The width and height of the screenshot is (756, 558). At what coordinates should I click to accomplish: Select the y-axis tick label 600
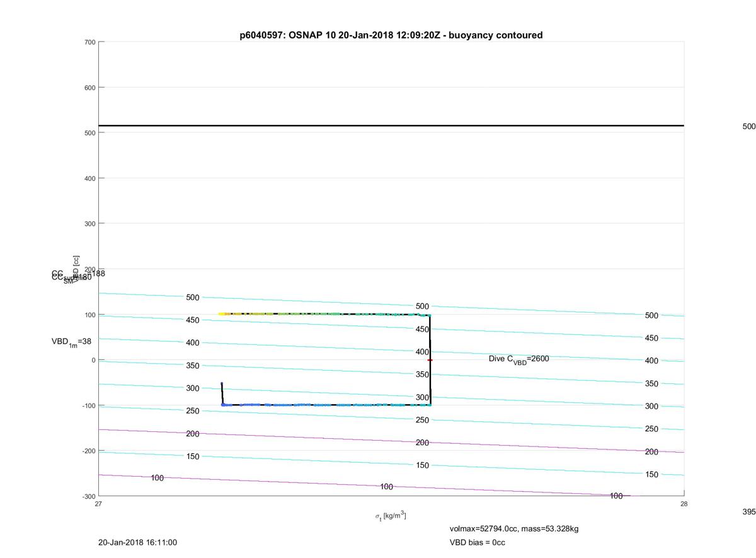coord(89,88)
